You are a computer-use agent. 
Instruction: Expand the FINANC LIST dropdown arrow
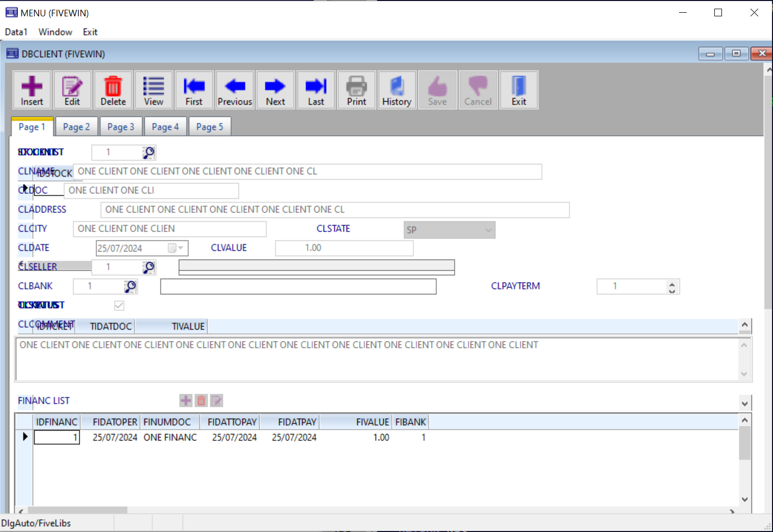pyautogui.click(x=744, y=403)
